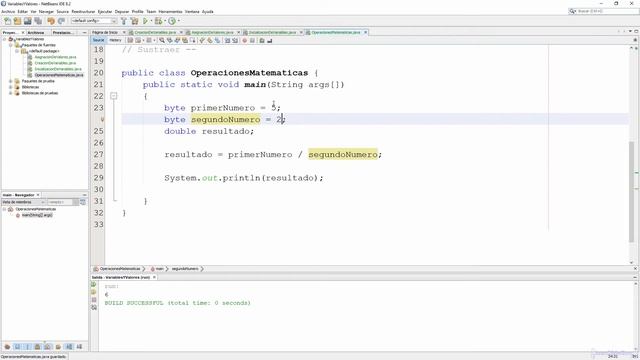Image resolution: width=640 pixels, height=360 pixels.
Task: Click the Re-run with options yellow icon in Output
Action: [94, 292]
